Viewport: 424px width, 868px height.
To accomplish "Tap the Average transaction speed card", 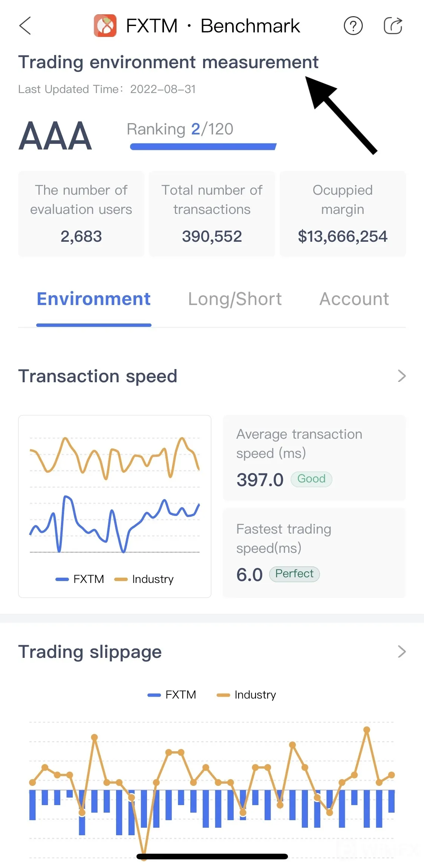I will click(x=314, y=458).
